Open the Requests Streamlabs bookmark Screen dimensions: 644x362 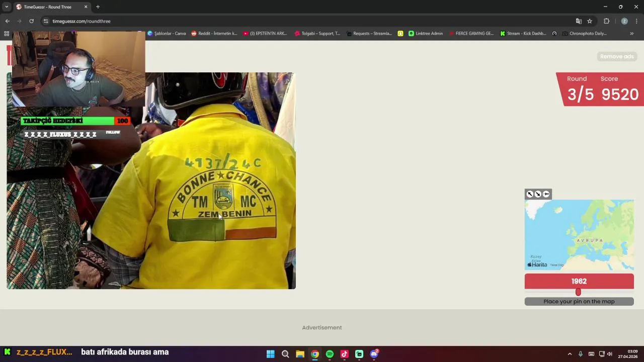click(x=369, y=34)
